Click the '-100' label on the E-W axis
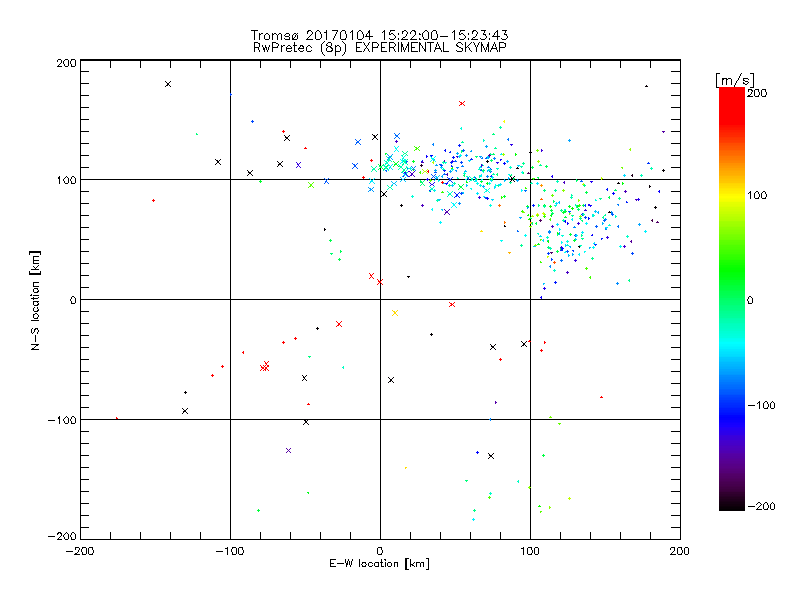 [230, 551]
